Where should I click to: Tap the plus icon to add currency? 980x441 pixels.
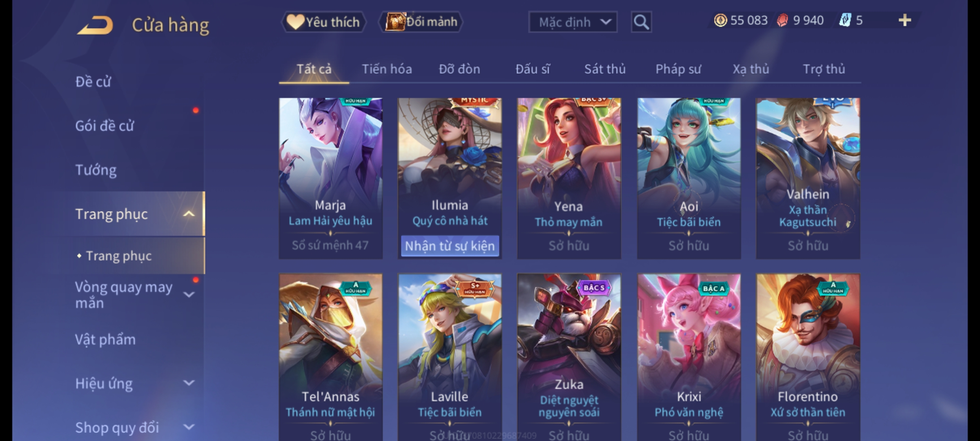click(905, 20)
